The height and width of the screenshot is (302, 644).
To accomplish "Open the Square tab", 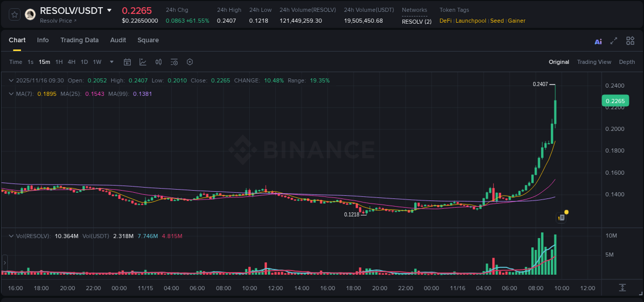I will pyautogui.click(x=148, y=40).
